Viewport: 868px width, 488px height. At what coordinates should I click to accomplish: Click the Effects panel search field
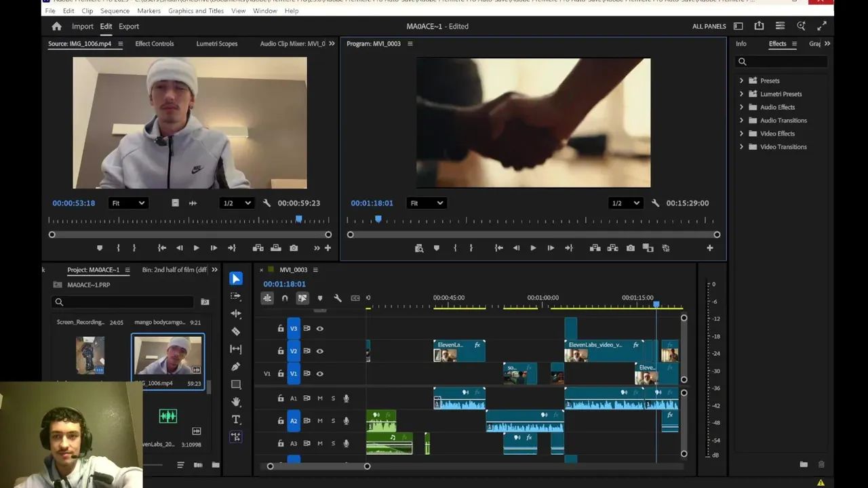(x=782, y=62)
